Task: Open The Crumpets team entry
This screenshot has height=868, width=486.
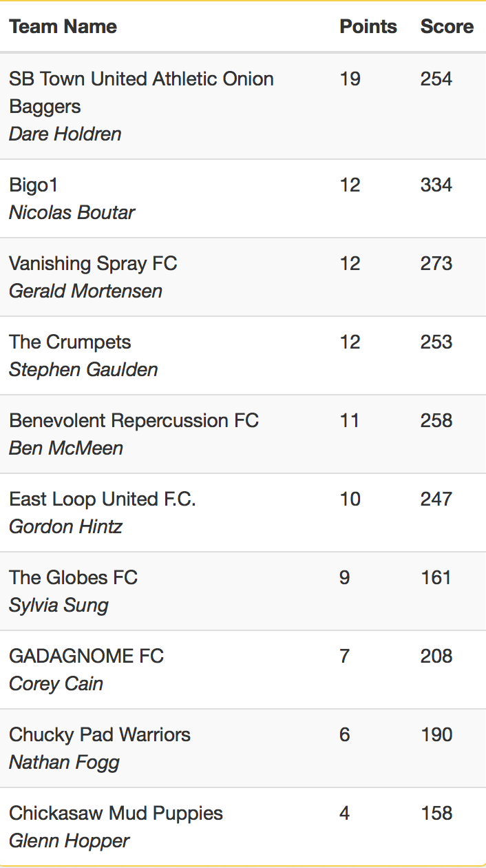Action: [x=70, y=342]
